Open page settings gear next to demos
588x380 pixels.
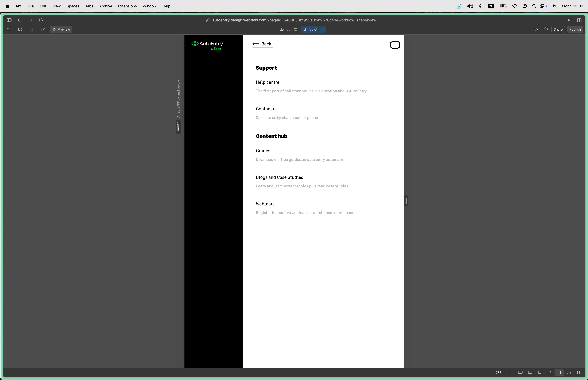click(x=295, y=29)
